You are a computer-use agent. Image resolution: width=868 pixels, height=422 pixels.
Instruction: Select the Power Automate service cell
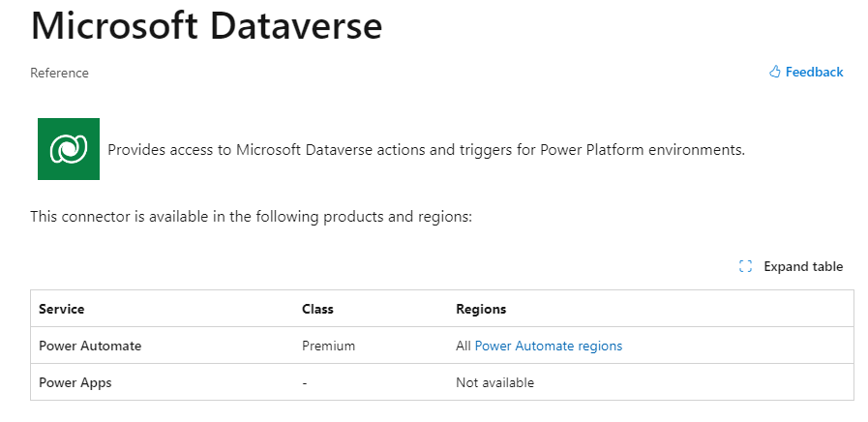pyautogui.click(x=90, y=347)
